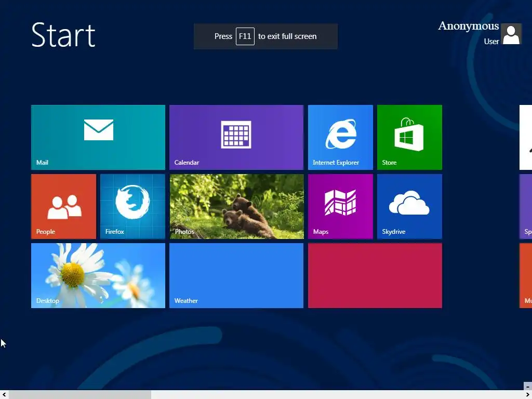Open the Skydrive tile

409,206
